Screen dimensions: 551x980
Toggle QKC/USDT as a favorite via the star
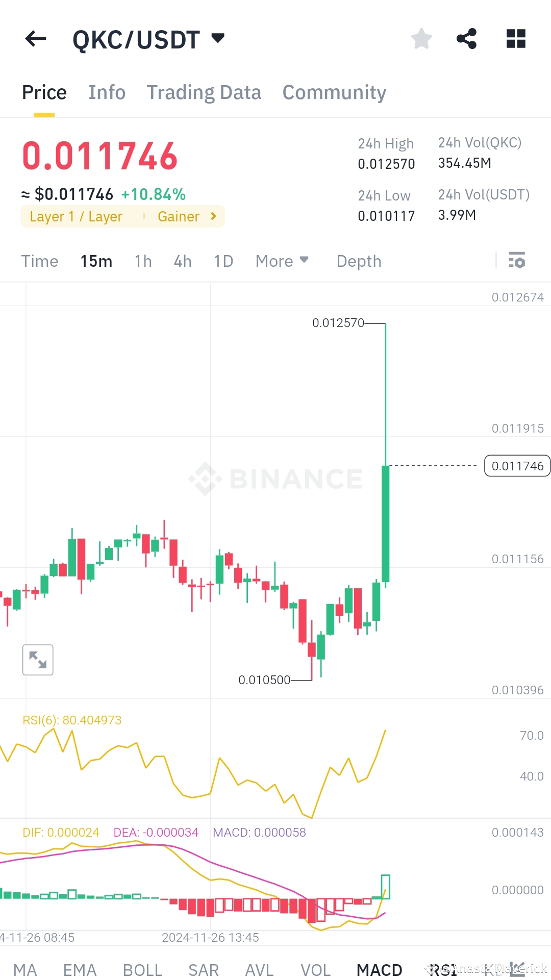(421, 38)
